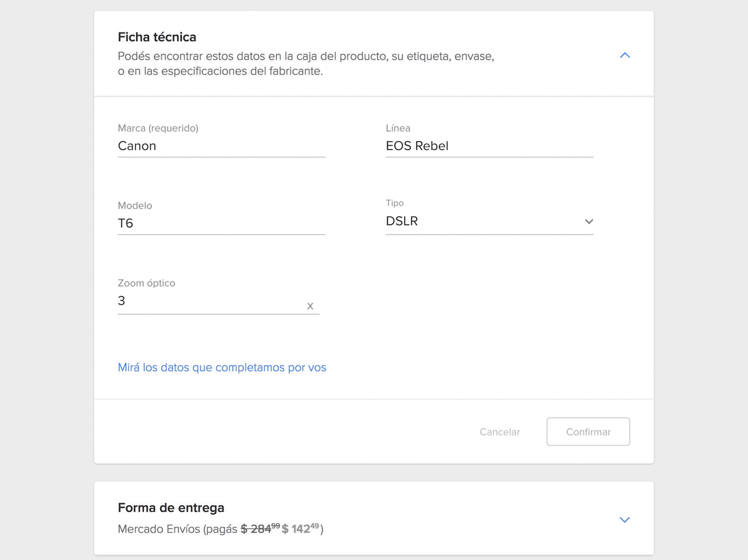Click the Cancelar button
This screenshot has width=748, height=560.
point(500,432)
